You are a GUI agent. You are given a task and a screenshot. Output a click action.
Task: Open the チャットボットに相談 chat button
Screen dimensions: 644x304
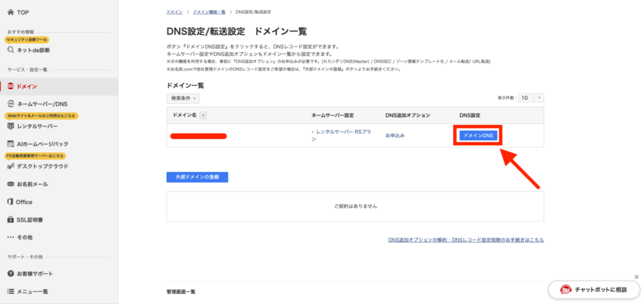(594, 290)
